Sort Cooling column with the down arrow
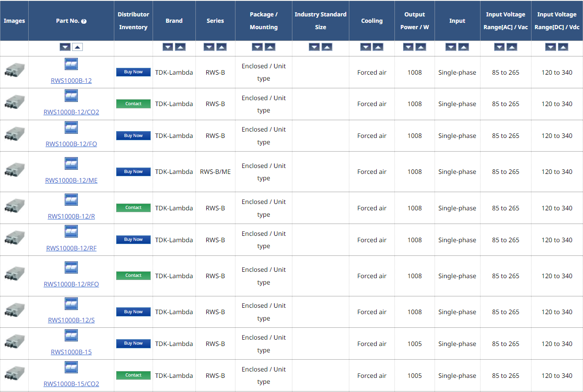Viewport: 583px width, 392px height. coord(366,47)
